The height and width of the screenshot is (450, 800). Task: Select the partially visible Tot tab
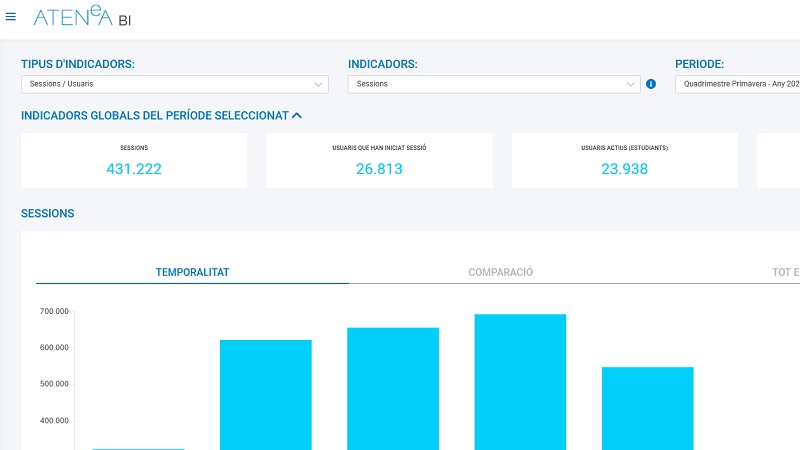[785, 272]
